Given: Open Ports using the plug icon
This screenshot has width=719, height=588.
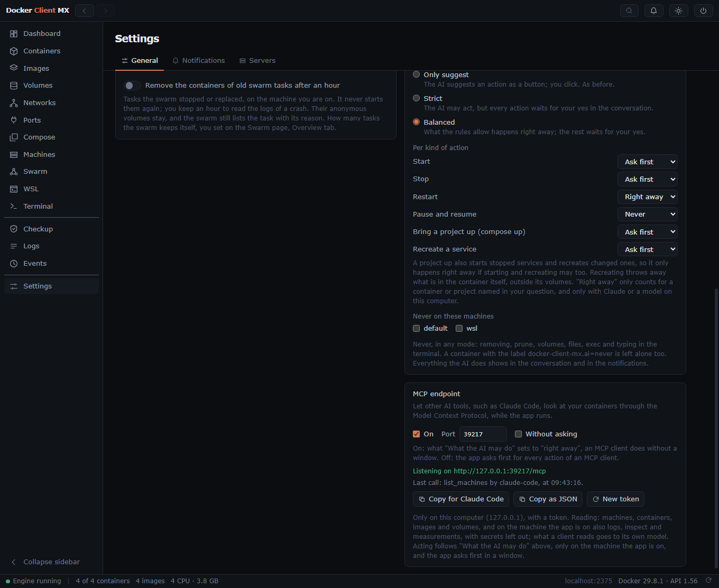Looking at the screenshot, I should pos(14,120).
